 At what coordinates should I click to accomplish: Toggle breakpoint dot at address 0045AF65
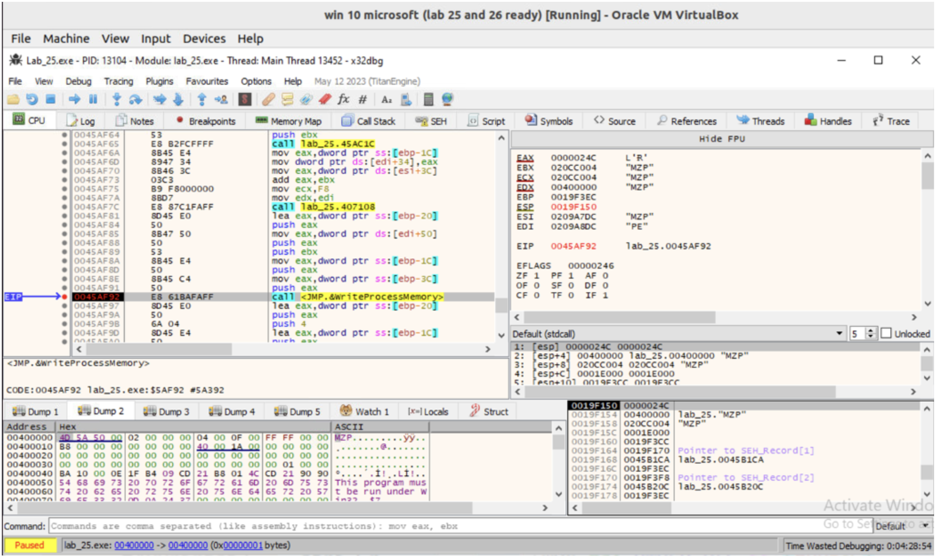(65, 144)
